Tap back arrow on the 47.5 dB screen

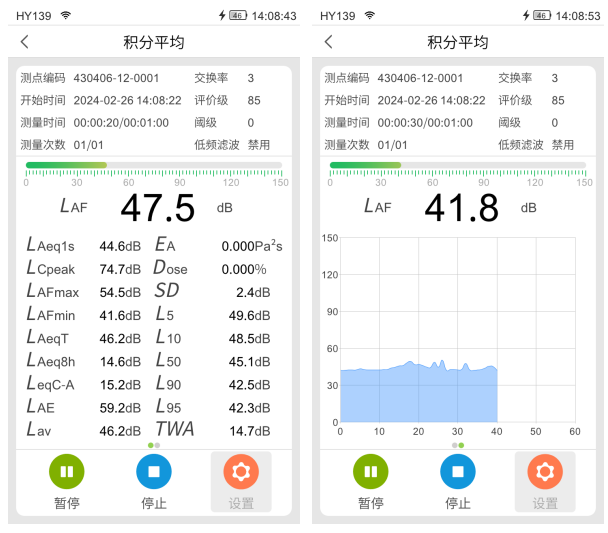coord(25,42)
